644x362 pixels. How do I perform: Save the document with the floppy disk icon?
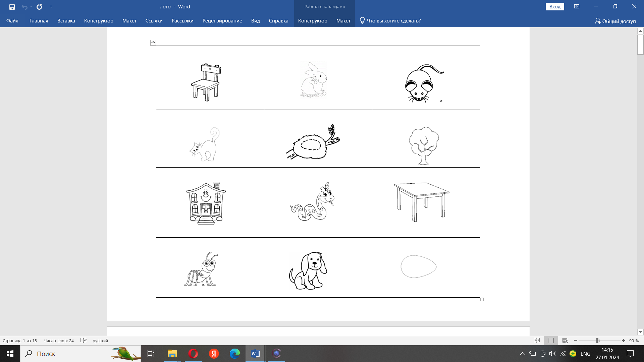tap(12, 7)
